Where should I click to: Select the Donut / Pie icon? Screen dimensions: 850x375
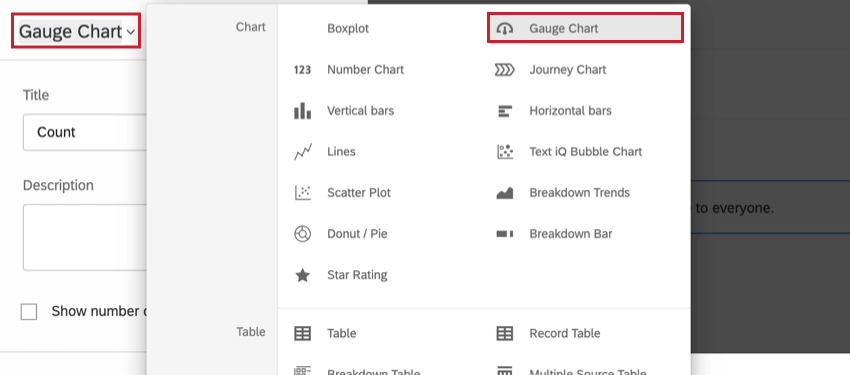pos(302,234)
